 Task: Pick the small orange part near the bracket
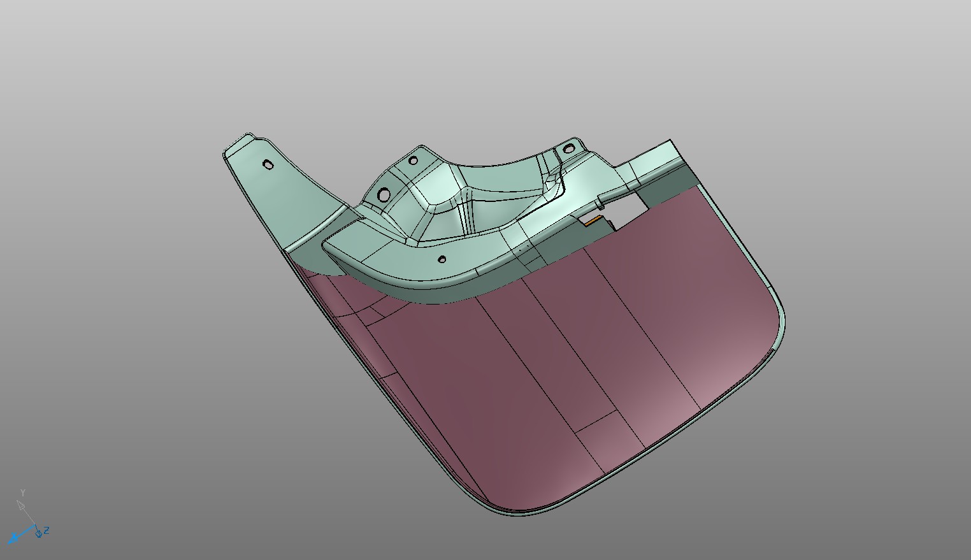point(594,220)
